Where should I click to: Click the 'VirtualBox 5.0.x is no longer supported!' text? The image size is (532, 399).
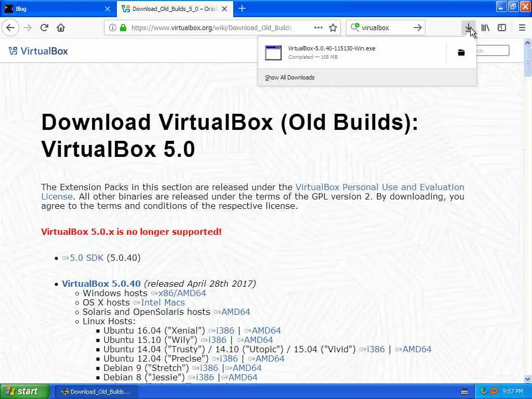tap(131, 232)
